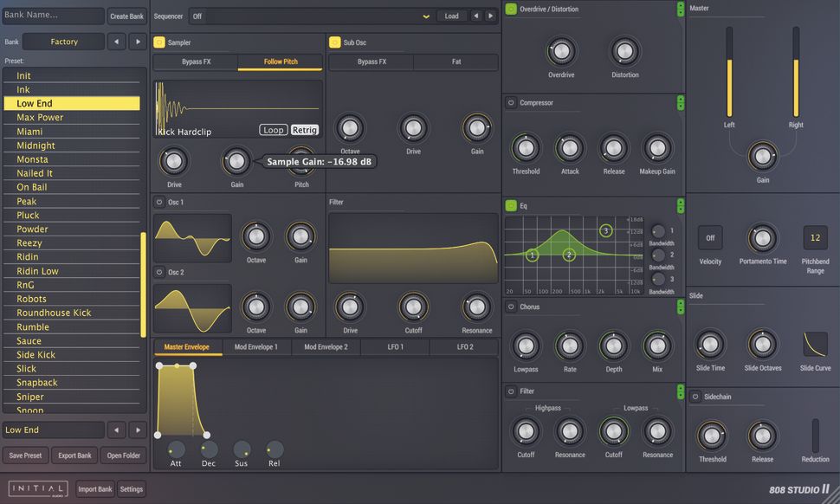
Task: Click the Export Bank button
Action: (x=74, y=455)
